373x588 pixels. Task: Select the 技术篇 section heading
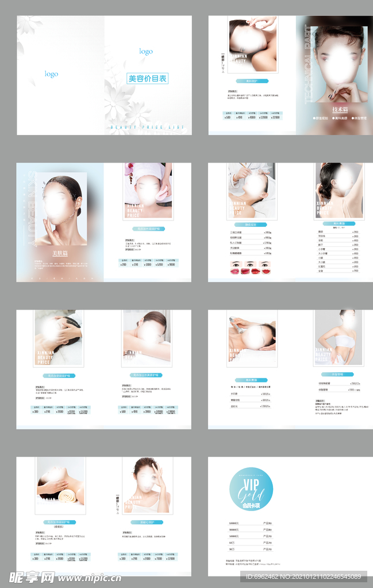[x=340, y=109]
